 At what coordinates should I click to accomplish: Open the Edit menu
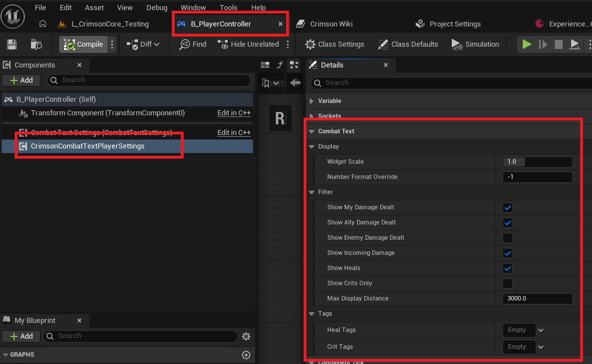65,7
